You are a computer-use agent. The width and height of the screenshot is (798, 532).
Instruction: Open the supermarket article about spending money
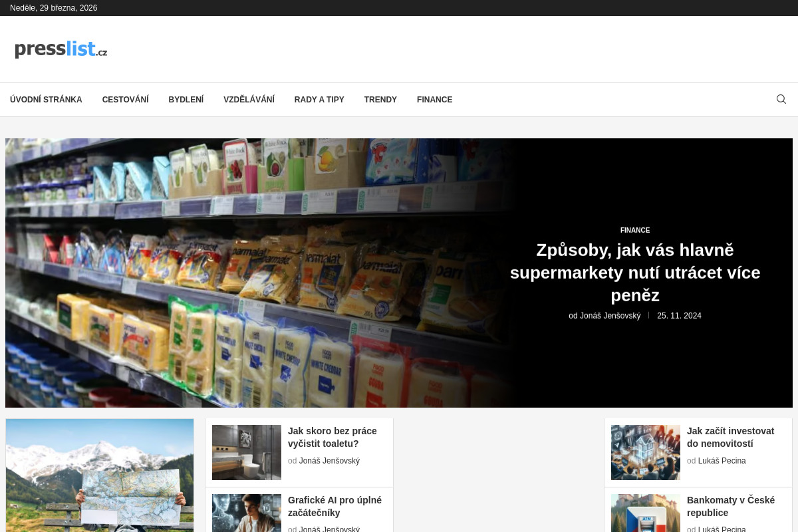click(x=635, y=272)
